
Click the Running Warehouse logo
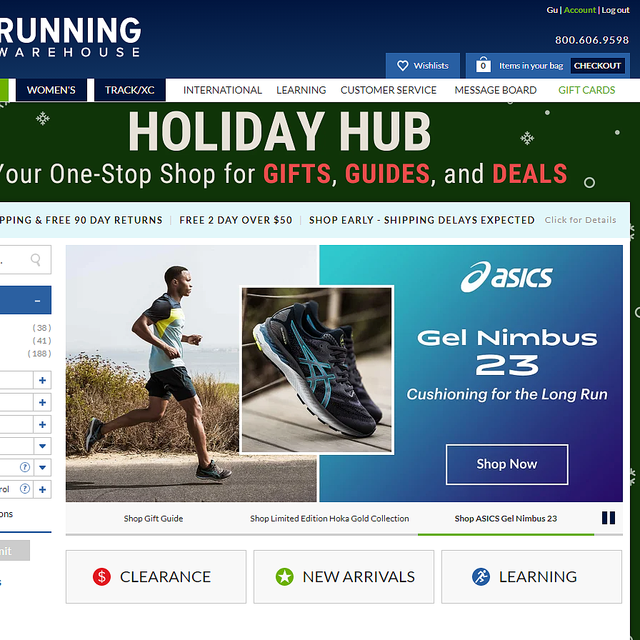[70, 36]
